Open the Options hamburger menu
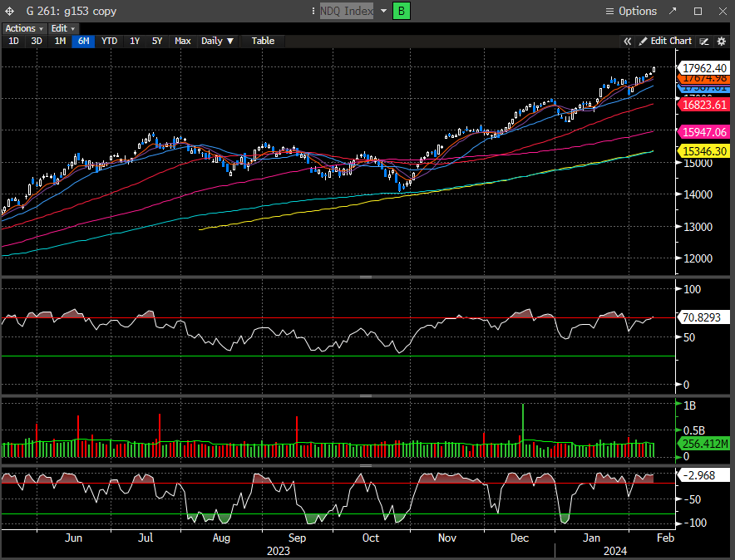Image resolution: width=735 pixels, height=560 pixels. [x=609, y=12]
